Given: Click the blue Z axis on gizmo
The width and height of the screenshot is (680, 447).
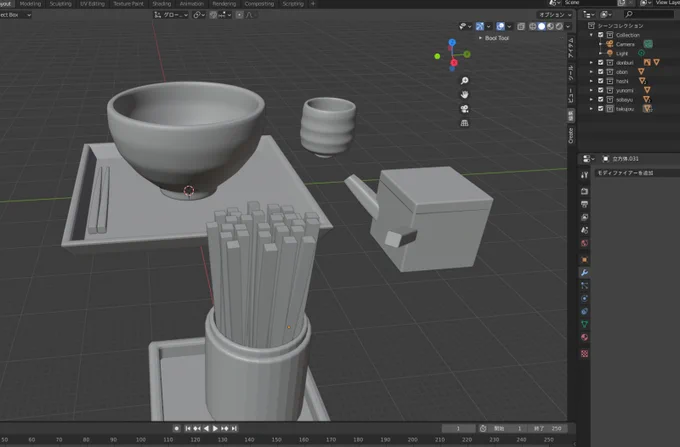Looking at the screenshot, I should 452,42.
